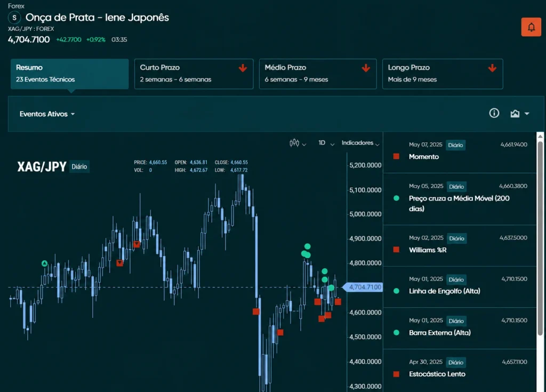Click the XAG/JPY : FOREX ticker text

coord(31,29)
